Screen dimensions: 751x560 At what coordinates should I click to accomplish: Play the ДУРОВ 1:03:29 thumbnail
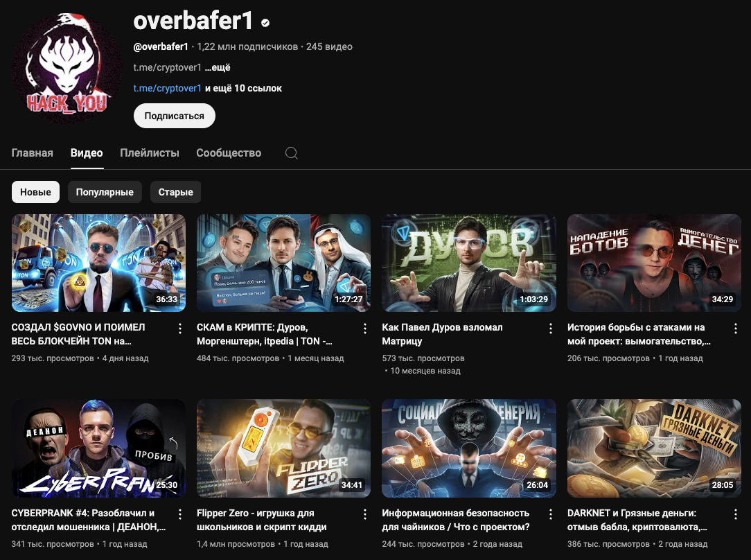coord(469,263)
